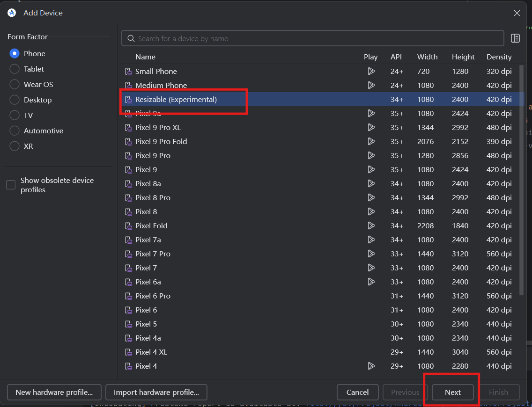Viewport: 532px width, 407px height.
Task: Click device icon for Pixel 6 Pro
Action: (x=128, y=296)
